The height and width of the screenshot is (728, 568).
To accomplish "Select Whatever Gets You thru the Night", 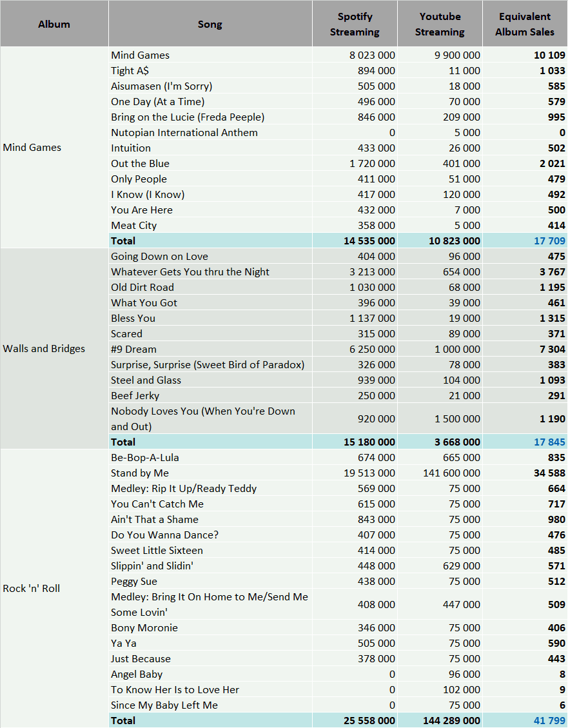I will click(x=210, y=271).
